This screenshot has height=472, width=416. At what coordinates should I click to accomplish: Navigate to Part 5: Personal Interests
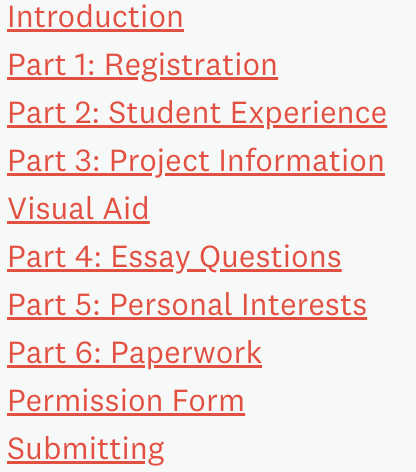[x=187, y=305]
